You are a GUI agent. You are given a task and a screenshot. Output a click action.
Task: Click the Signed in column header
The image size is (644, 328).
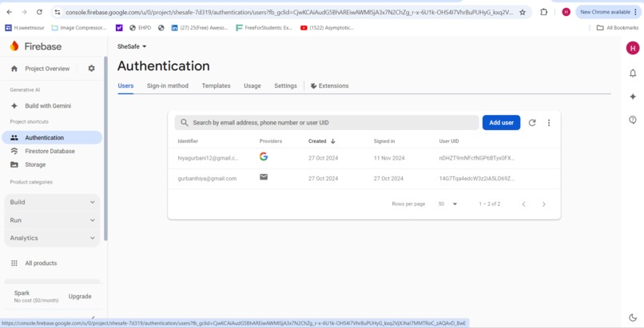click(384, 141)
